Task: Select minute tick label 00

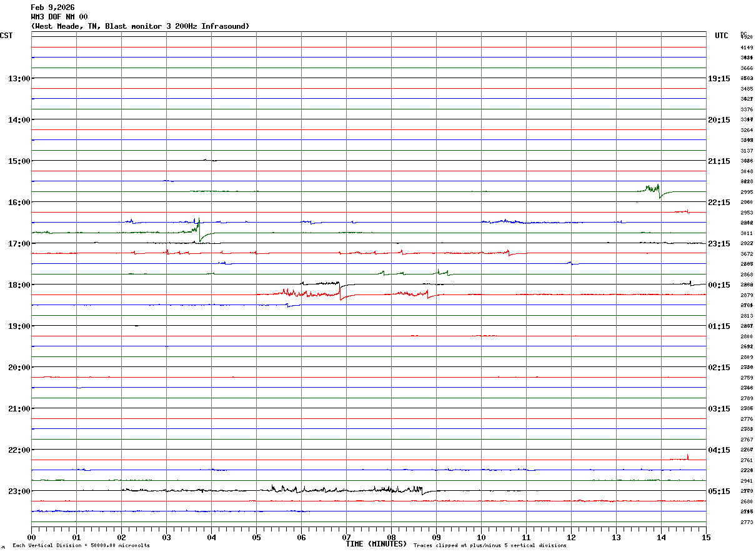Action: [x=31, y=538]
